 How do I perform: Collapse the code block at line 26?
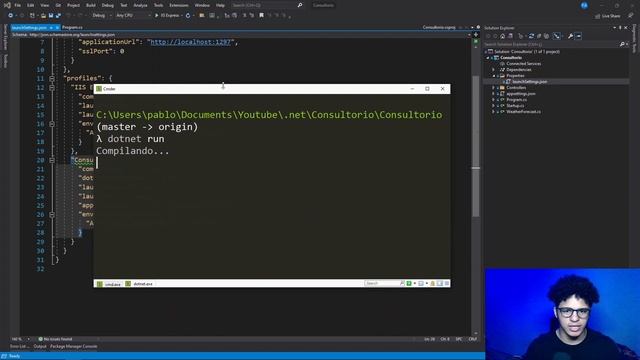coord(52,214)
